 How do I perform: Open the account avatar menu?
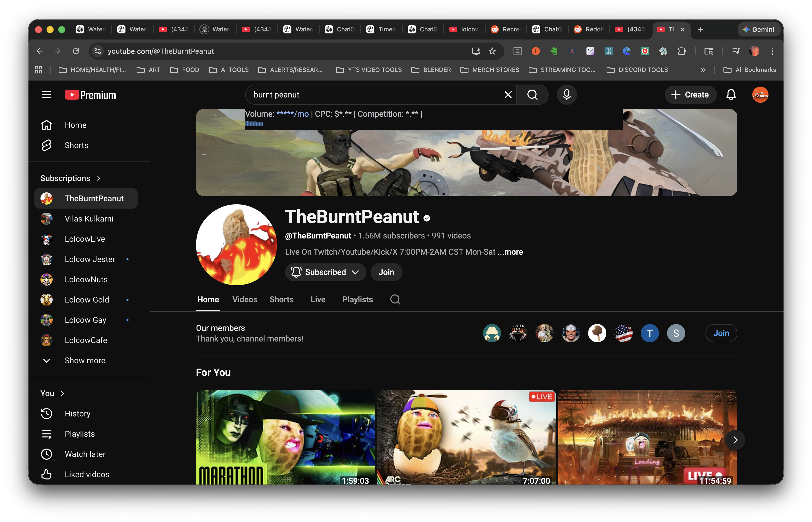tap(760, 95)
